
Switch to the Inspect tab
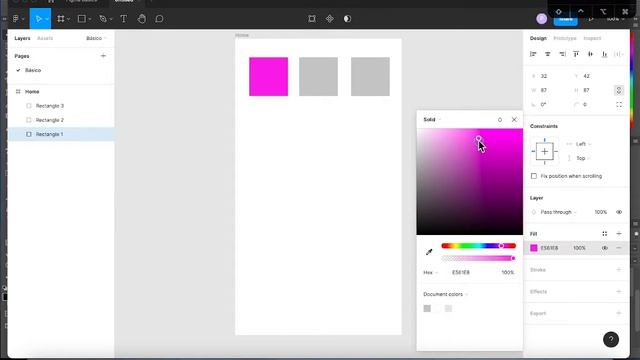pyautogui.click(x=592, y=38)
